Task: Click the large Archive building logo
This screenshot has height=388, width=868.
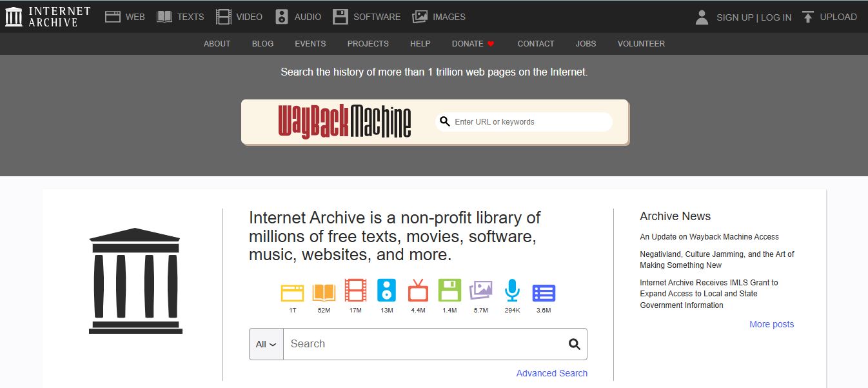Action: point(135,281)
